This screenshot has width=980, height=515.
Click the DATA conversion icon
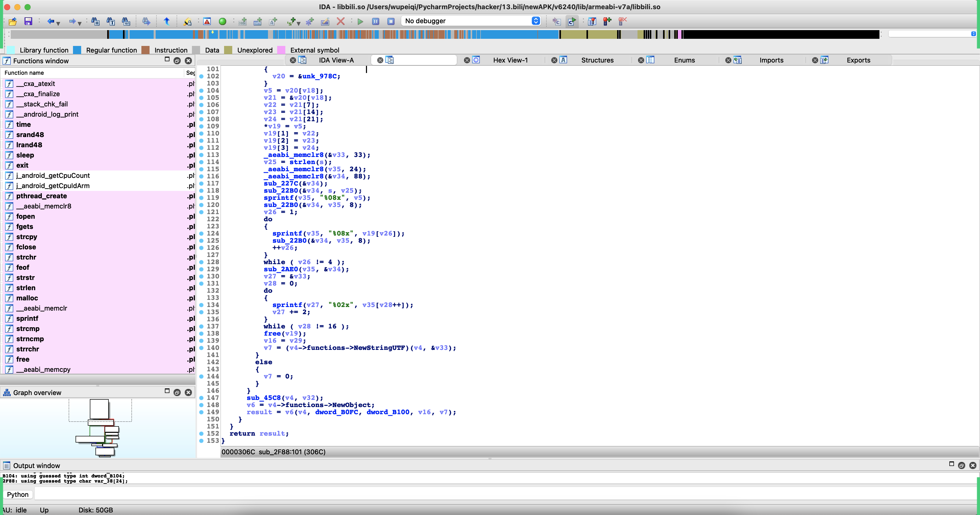258,21
